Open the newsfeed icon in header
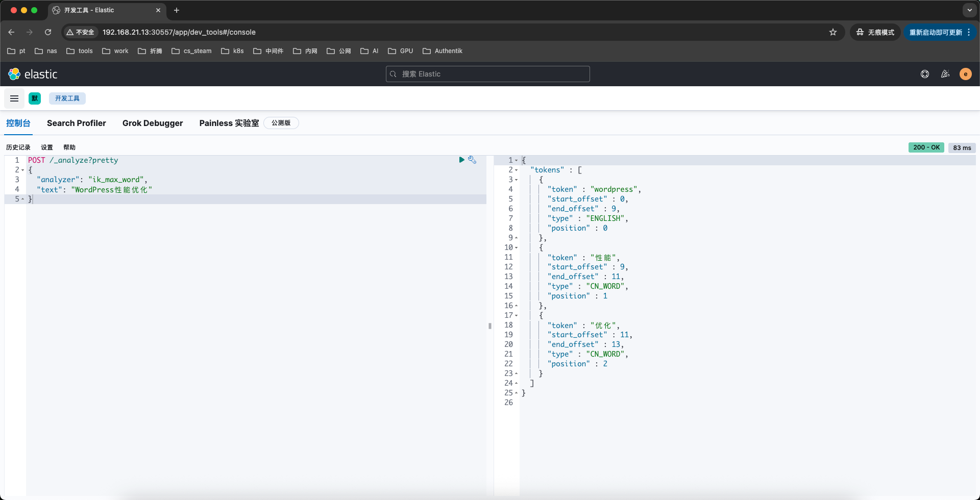The height and width of the screenshot is (500, 980). (x=945, y=74)
